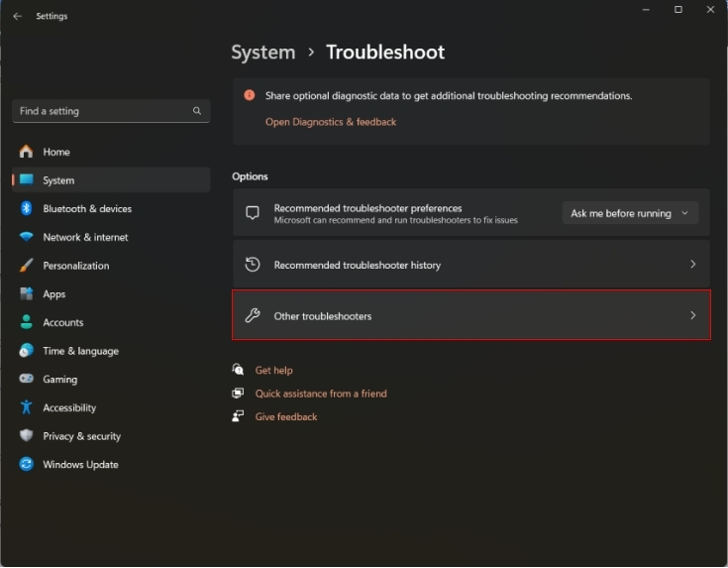Viewport: 728px width, 568px height.
Task: Click the Get help headset icon
Action: (x=238, y=370)
